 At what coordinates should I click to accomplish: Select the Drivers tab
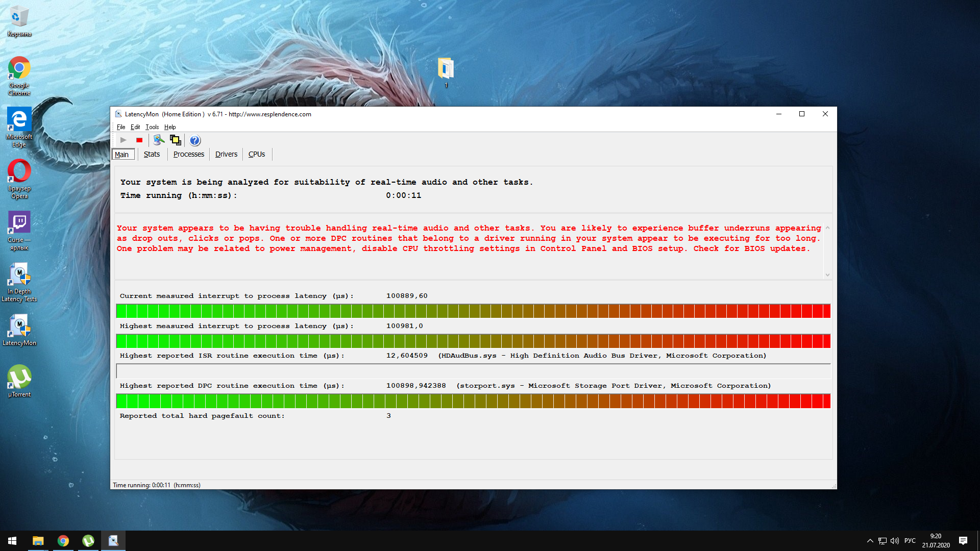[226, 154]
